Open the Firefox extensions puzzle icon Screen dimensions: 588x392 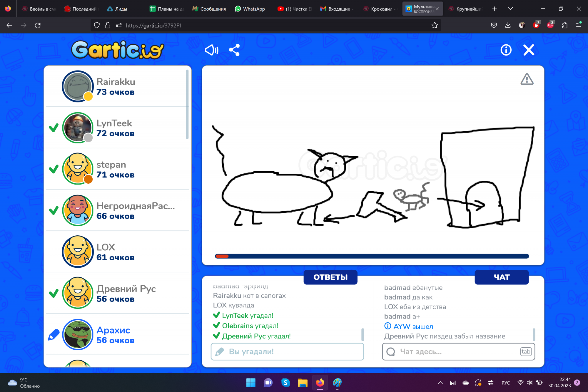point(564,25)
